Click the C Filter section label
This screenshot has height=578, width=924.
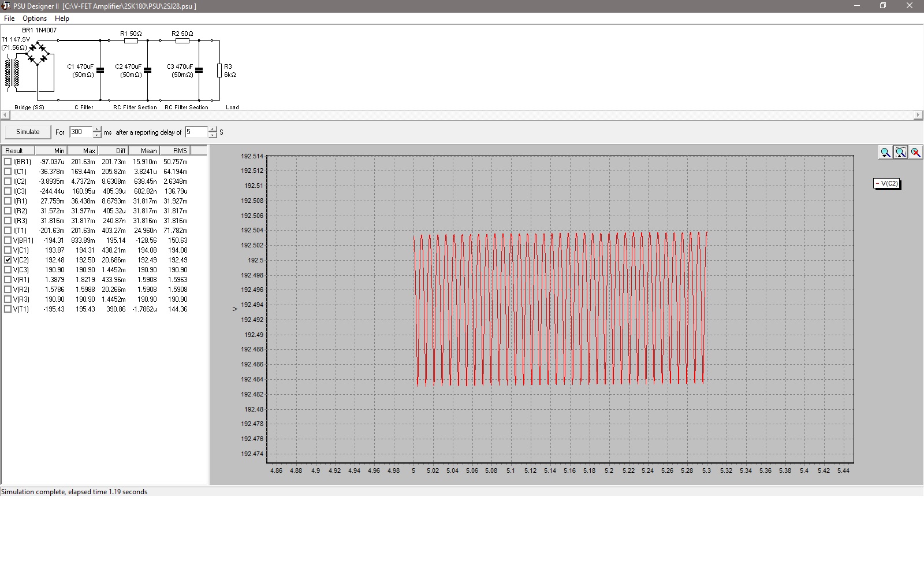[x=84, y=108]
